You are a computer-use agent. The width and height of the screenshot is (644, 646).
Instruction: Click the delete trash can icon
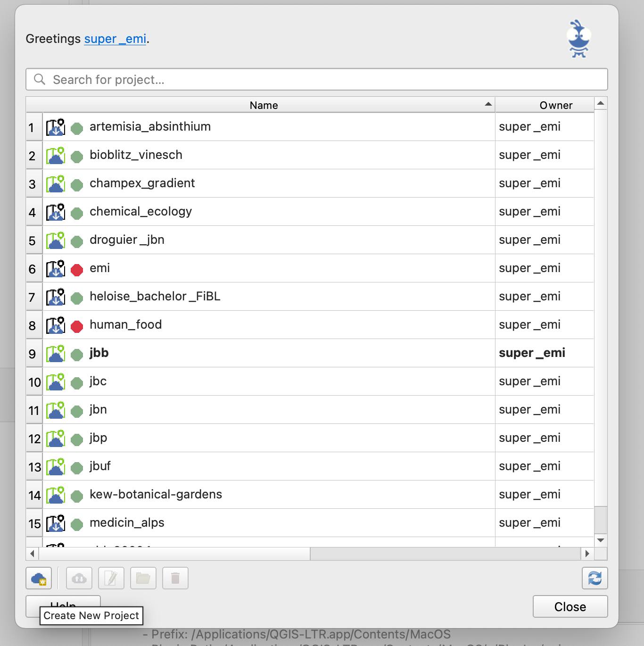[175, 578]
